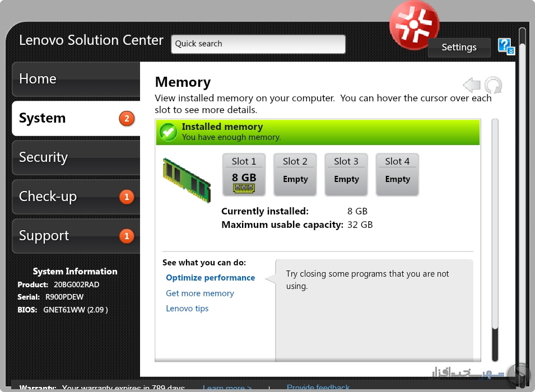Click the 'You have enough memory.' message
The width and height of the screenshot is (535, 392).
(231, 137)
